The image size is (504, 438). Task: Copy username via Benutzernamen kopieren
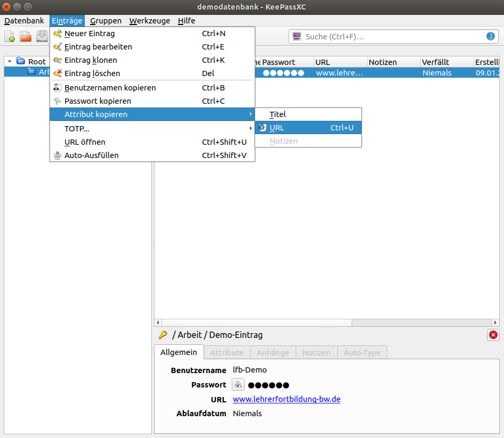[110, 88]
